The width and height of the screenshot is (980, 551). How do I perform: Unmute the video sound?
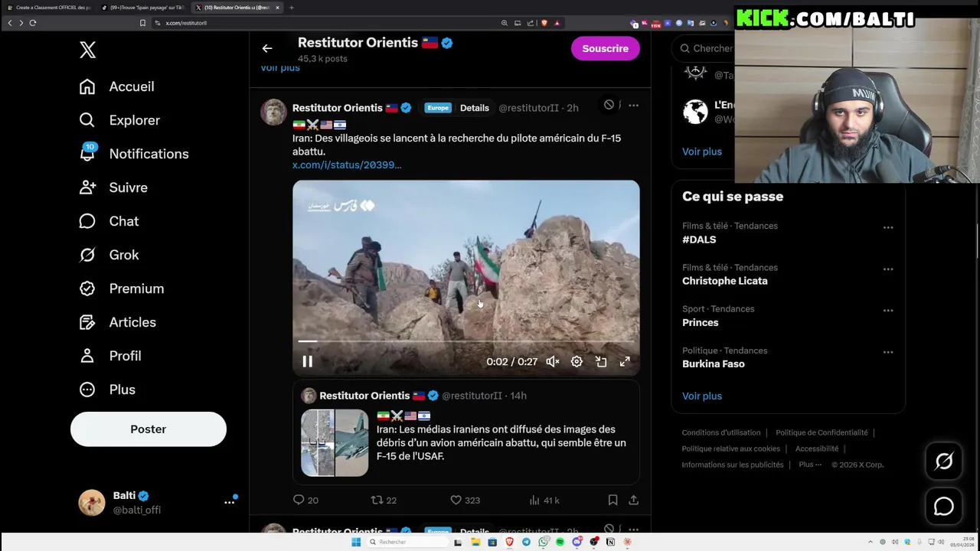click(553, 361)
